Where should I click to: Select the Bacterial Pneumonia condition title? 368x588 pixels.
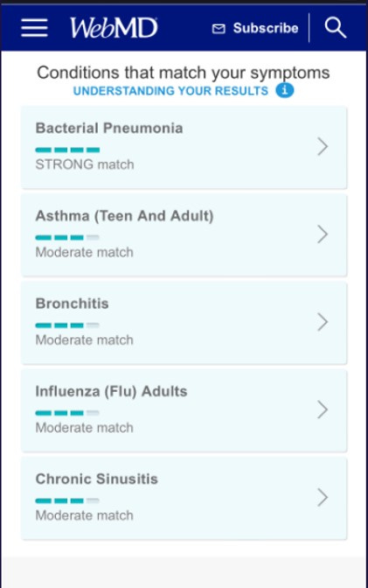[109, 128]
